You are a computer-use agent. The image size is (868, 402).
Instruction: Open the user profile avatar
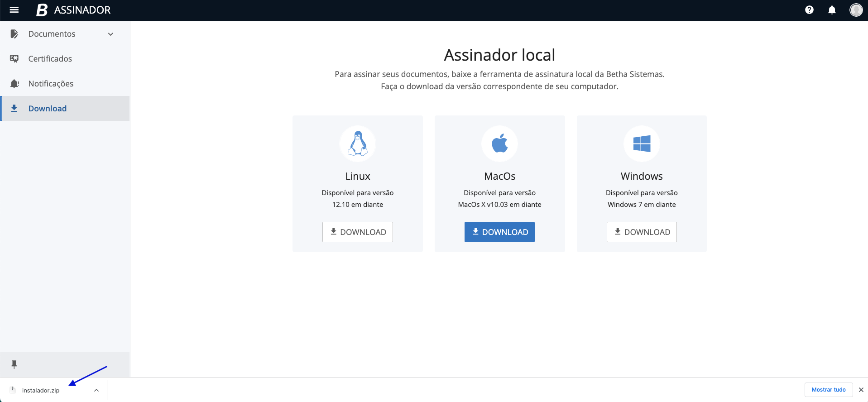click(x=856, y=10)
